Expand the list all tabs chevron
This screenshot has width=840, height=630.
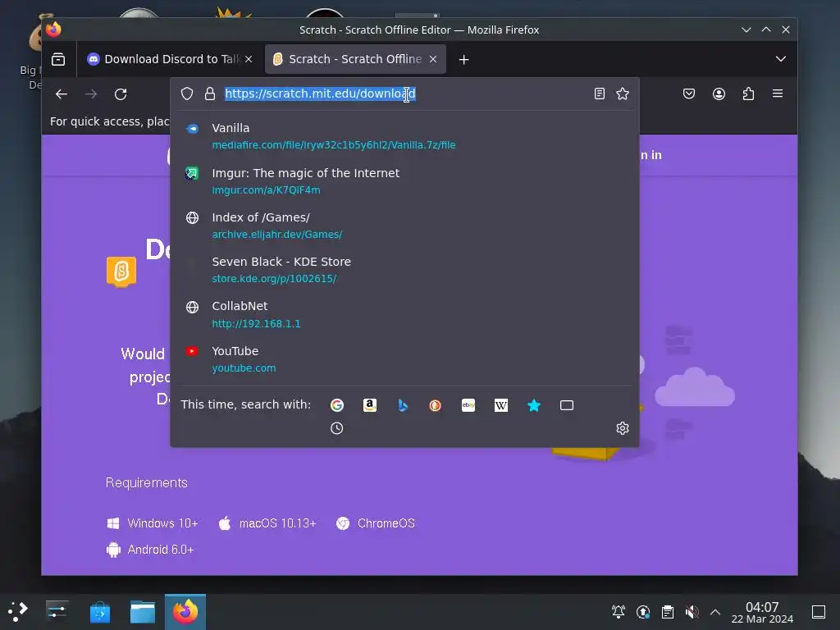tap(781, 59)
